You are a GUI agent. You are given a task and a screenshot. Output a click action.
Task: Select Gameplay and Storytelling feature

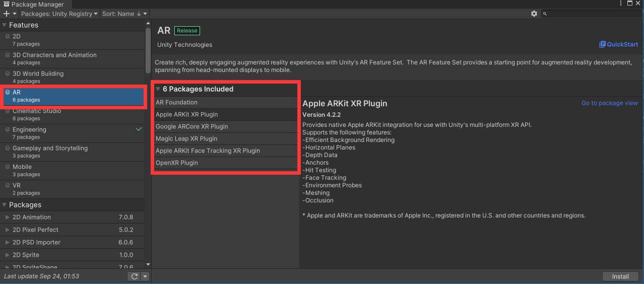click(x=73, y=152)
